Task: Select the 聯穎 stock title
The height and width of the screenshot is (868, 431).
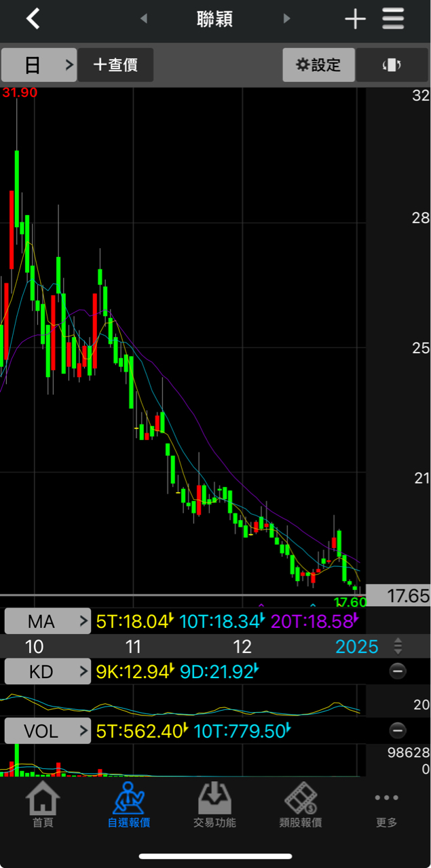Action: [215, 19]
